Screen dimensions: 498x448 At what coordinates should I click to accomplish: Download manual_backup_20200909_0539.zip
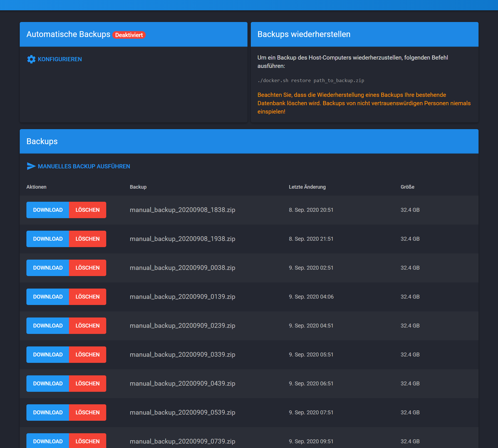[x=48, y=412]
